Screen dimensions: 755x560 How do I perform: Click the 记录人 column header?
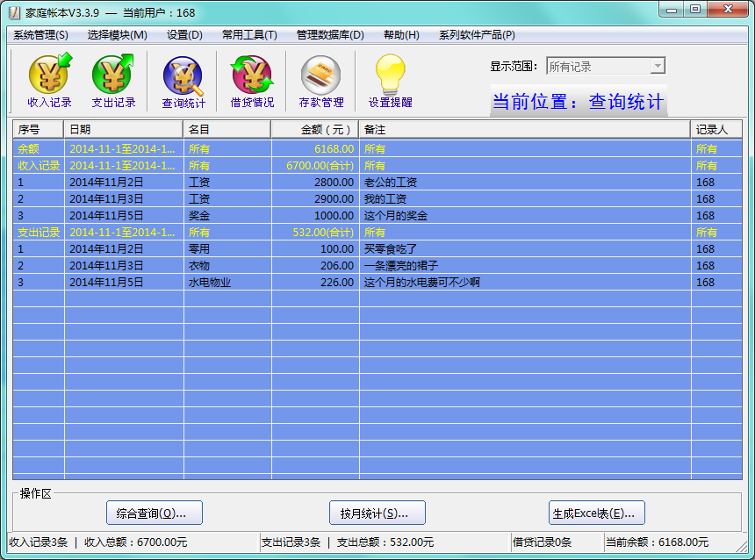(716, 130)
